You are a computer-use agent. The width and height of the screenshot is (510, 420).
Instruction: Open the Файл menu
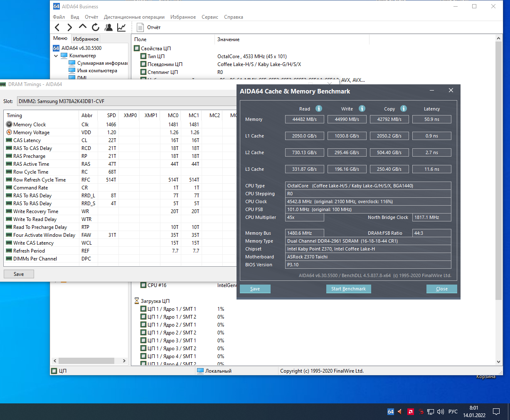click(x=59, y=17)
